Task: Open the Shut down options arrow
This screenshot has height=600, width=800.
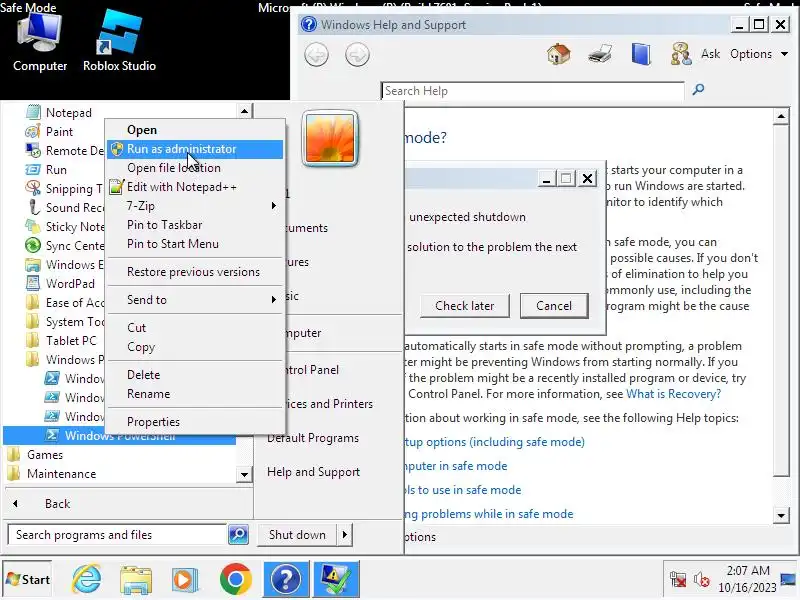Action: [x=345, y=534]
